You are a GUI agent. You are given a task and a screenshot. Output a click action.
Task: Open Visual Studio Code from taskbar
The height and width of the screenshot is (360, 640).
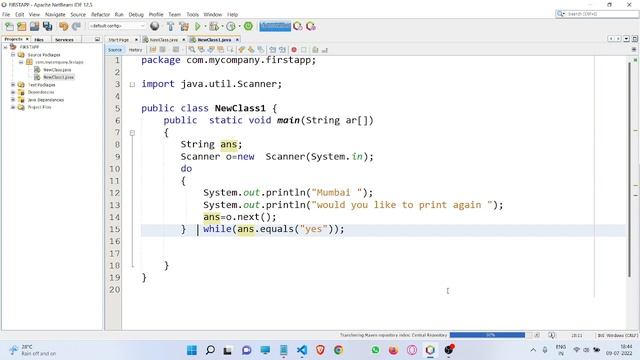302,350
